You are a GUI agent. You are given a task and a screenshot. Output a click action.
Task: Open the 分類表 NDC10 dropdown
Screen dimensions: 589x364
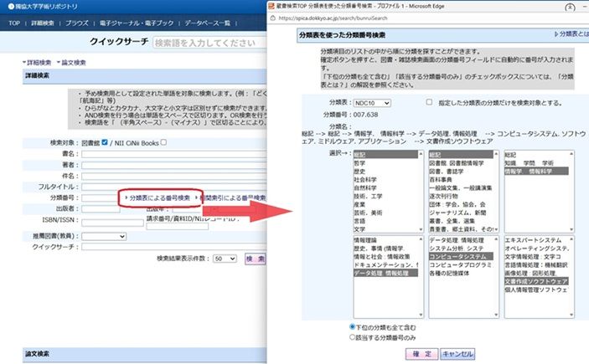pyautogui.click(x=372, y=103)
